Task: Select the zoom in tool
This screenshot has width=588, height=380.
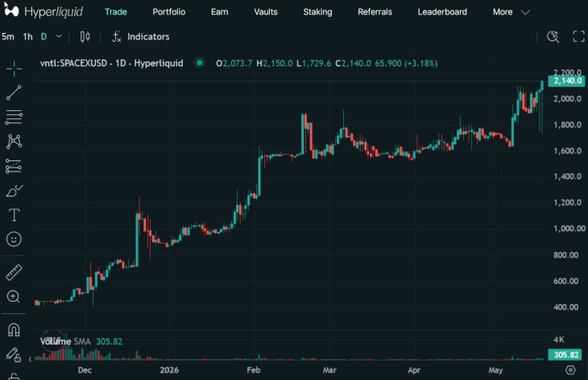Action: [x=14, y=297]
